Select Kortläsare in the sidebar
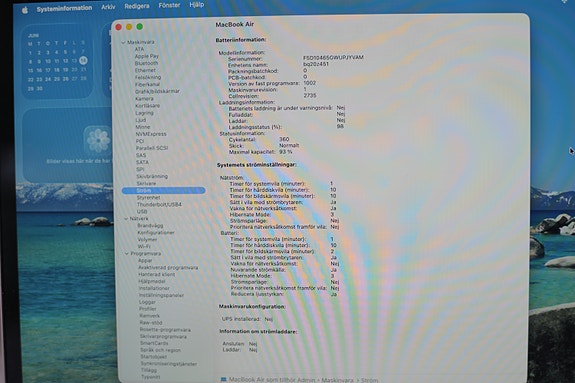This screenshot has width=575, height=383. click(147, 106)
